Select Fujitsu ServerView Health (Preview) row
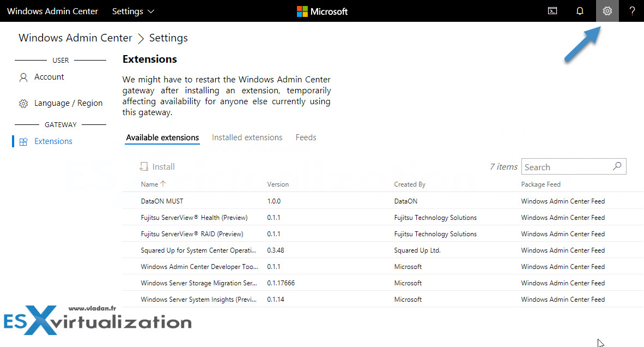 pyautogui.click(x=383, y=218)
